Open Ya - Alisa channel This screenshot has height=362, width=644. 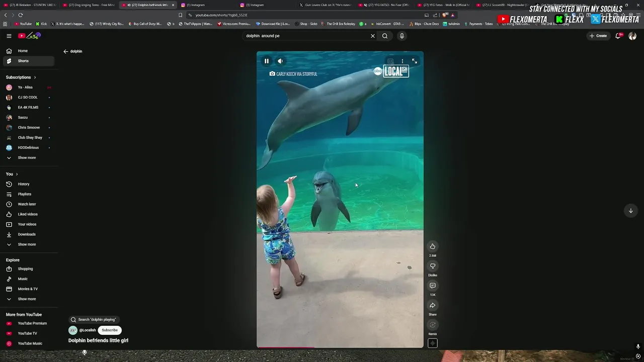click(x=29, y=87)
